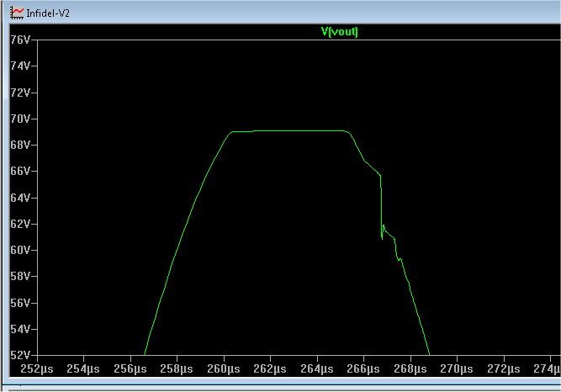
Task: Click the sharp dip in the trace near 61V
Action: pos(382,238)
